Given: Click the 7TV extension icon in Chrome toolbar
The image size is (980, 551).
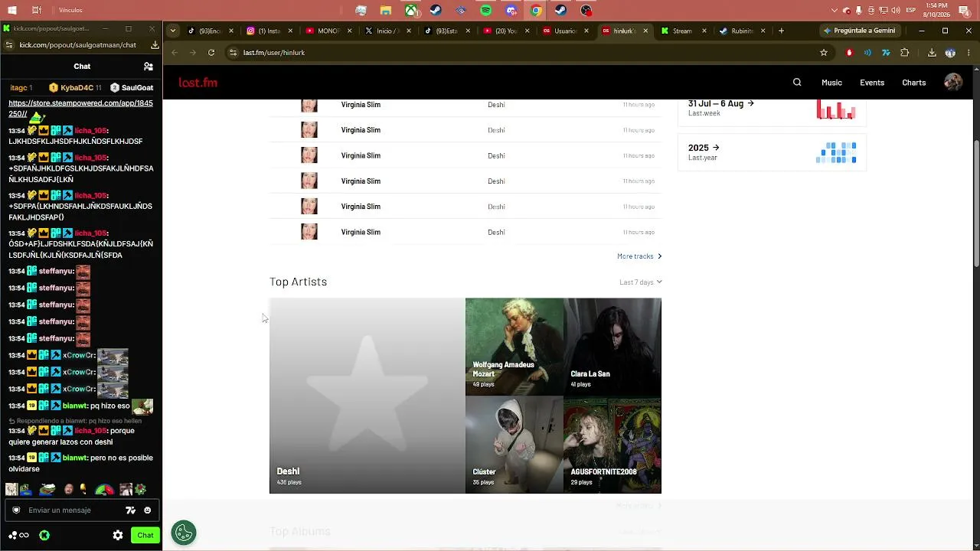Looking at the screenshot, I should pos(886,53).
